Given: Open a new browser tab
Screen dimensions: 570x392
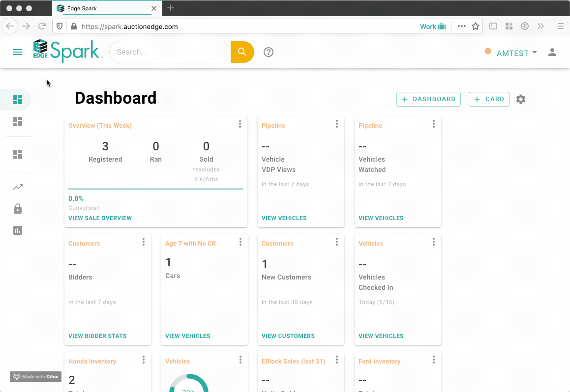Looking at the screenshot, I should click(171, 8).
